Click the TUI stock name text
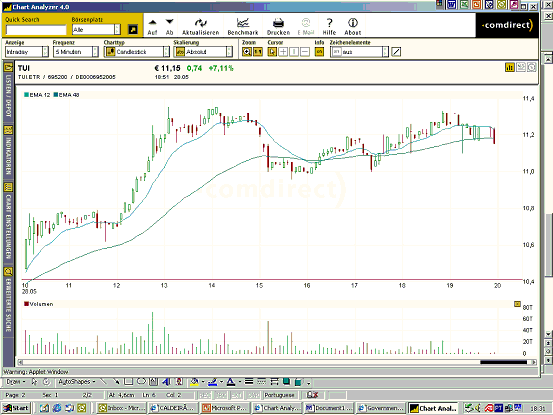553x415 pixels. 24,68
